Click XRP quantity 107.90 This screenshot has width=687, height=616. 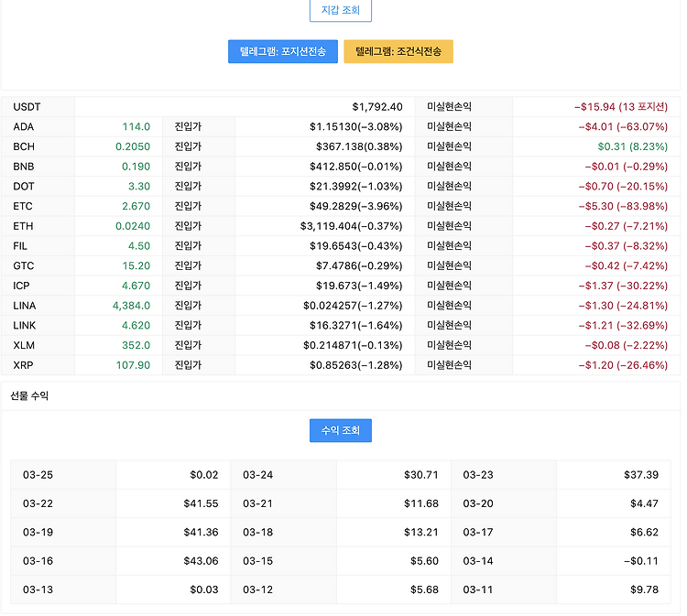click(133, 365)
